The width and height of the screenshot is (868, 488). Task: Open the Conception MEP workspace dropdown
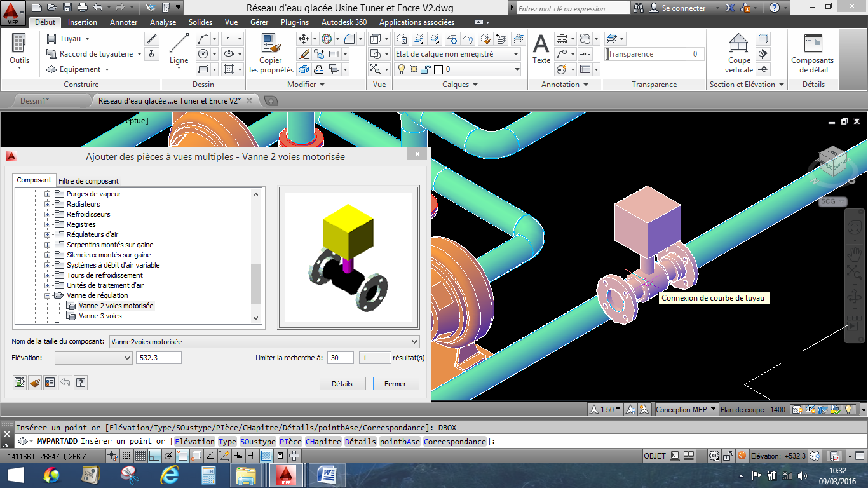(x=686, y=409)
